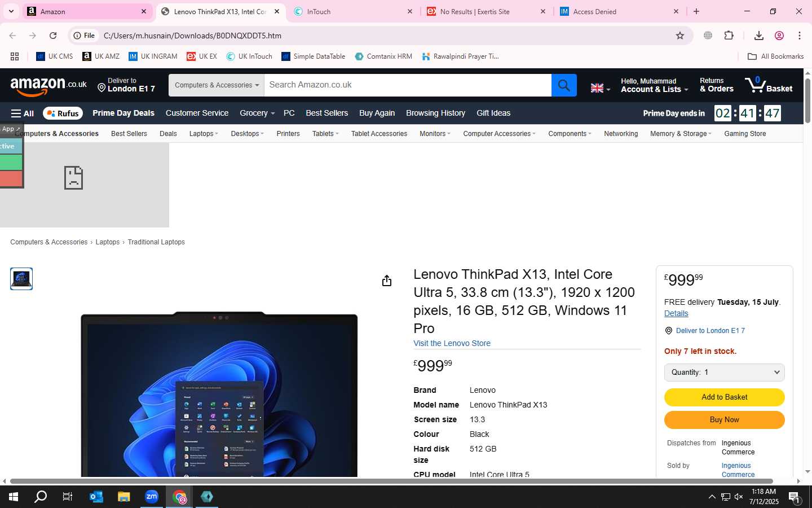Open the Simple DataTable bookmark

pyautogui.click(x=314, y=56)
